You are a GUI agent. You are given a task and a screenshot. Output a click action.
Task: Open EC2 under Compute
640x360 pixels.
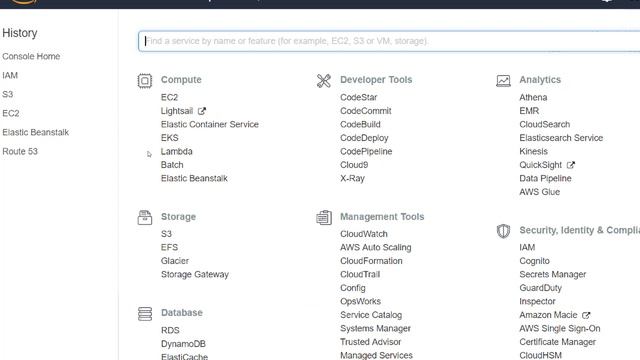click(x=169, y=98)
